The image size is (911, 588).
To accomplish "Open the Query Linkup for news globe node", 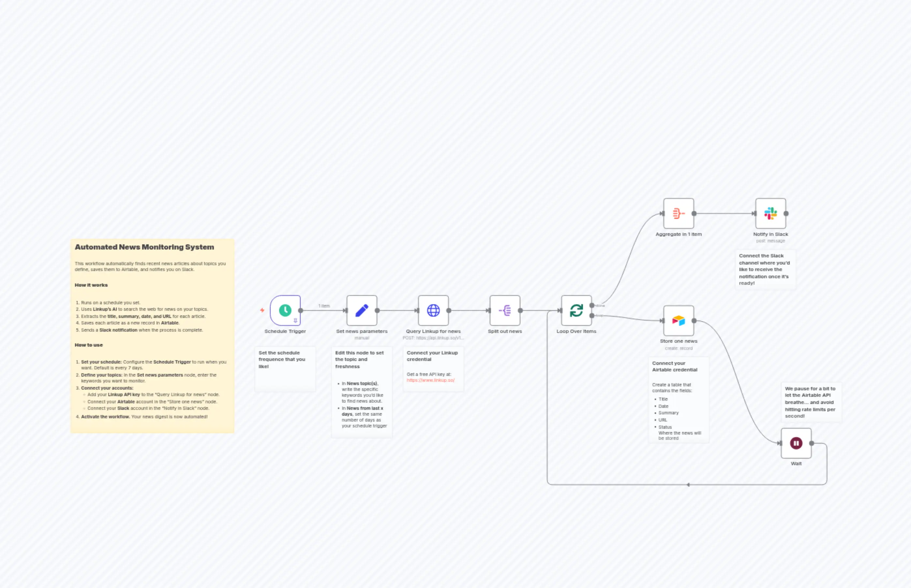I will [434, 310].
